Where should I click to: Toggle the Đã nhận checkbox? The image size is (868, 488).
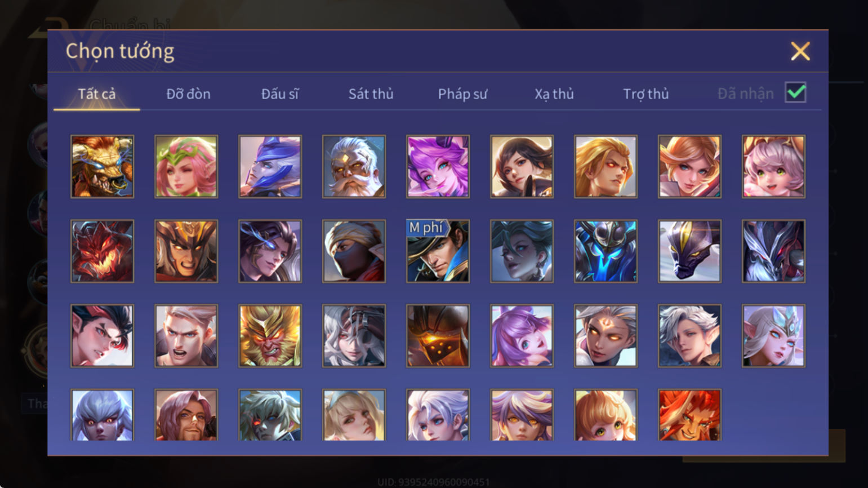pyautogui.click(x=795, y=93)
